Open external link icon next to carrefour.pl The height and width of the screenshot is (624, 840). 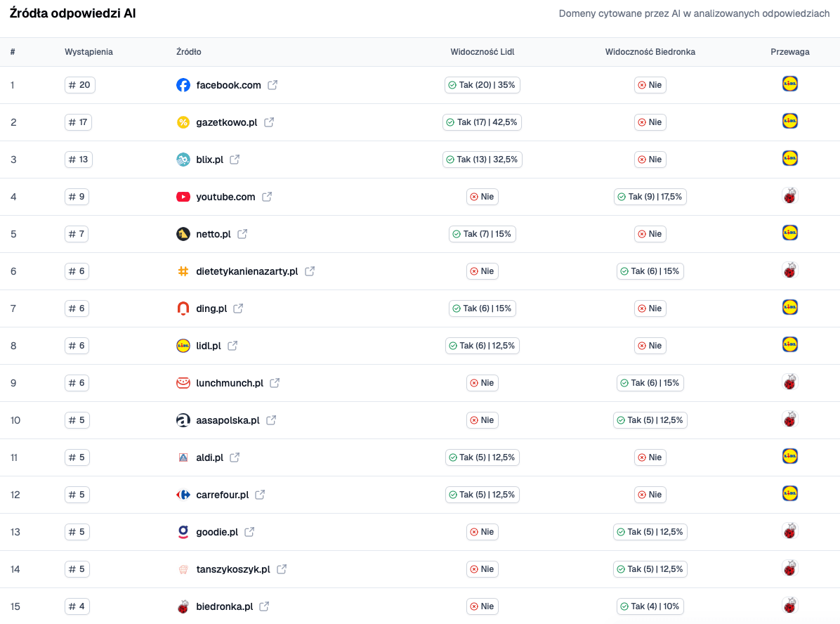coord(260,495)
